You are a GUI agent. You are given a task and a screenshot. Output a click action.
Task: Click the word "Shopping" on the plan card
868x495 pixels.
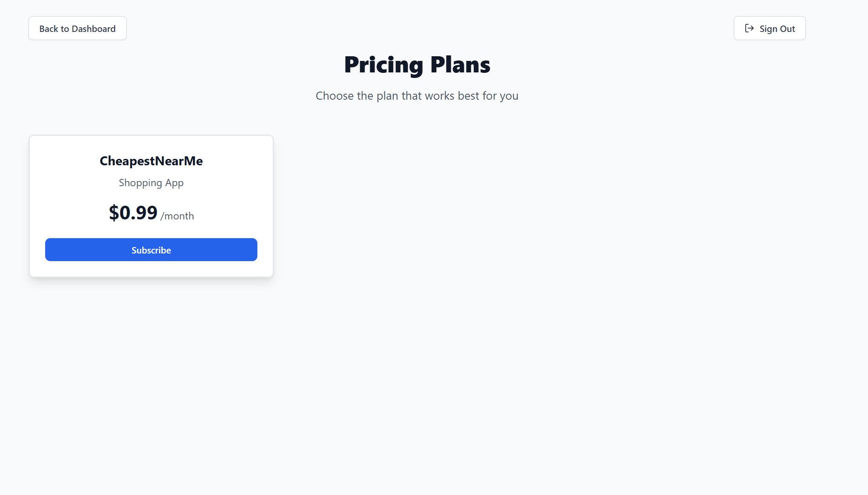(x=140, y=183)
